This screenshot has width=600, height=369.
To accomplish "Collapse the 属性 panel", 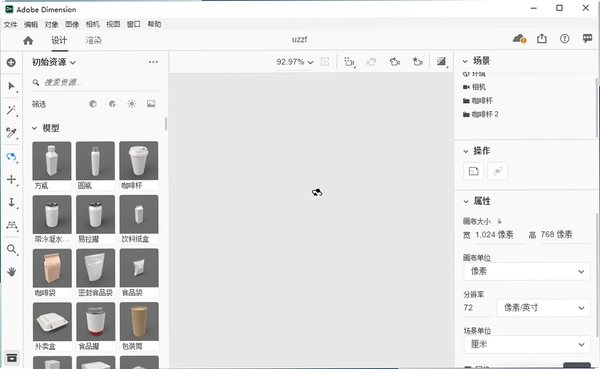I will [x=465, y=201].
